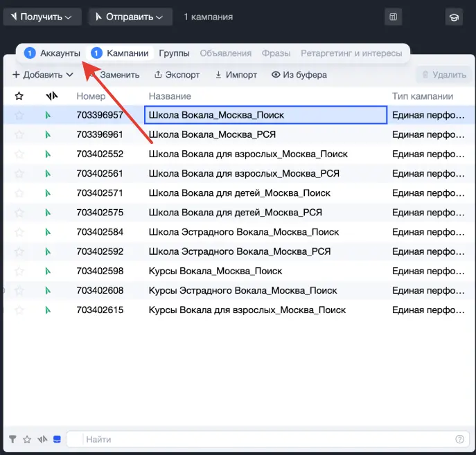
Task: Expand the Получить dropdown
Action: (x=42, y=17)
